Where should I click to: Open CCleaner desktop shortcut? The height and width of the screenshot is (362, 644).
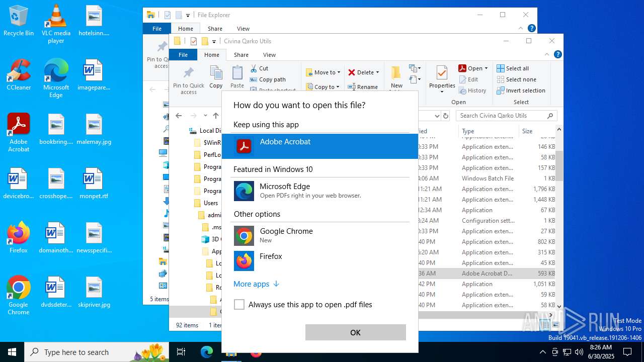[x=19, y=75]
